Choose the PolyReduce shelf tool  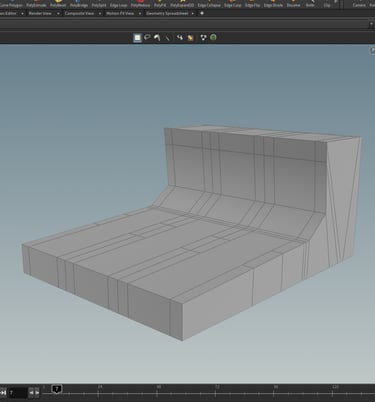[x=140, y=4]
